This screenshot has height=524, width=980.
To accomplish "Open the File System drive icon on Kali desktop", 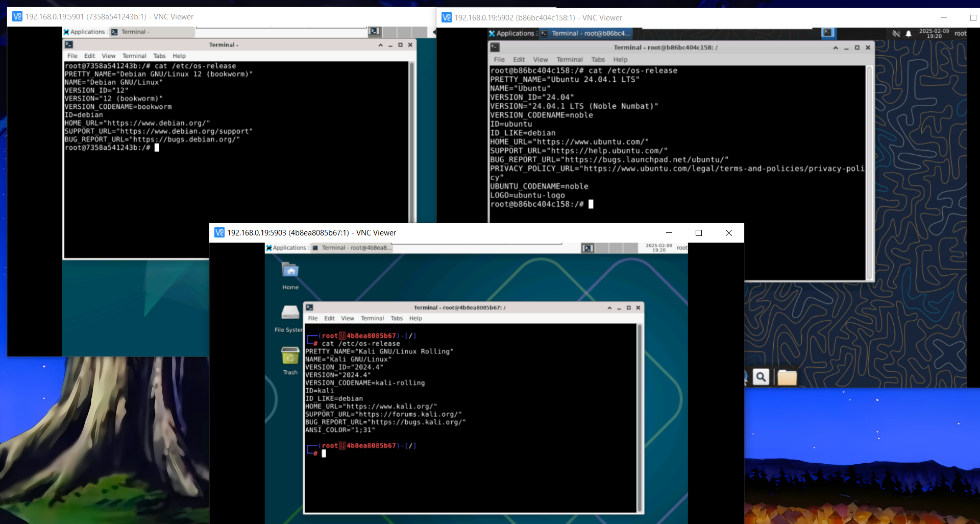I will click(290, 313).
